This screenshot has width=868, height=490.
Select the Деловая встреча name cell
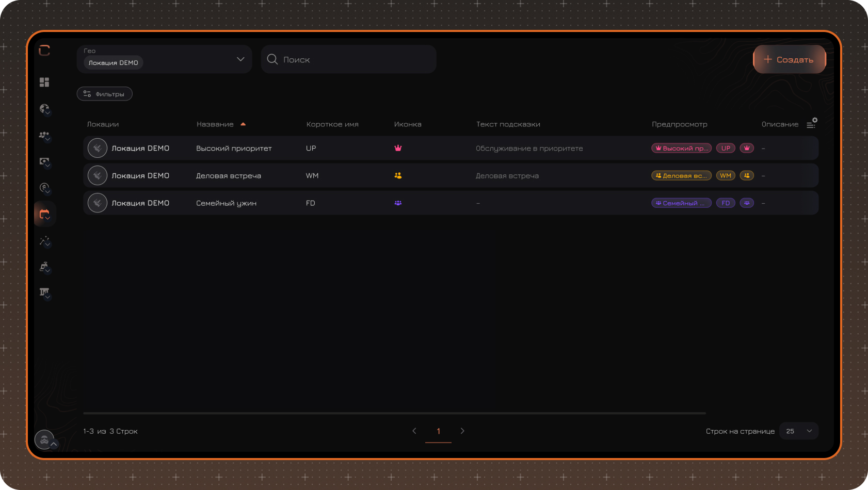pyautogui.click(x=229, y=175)
